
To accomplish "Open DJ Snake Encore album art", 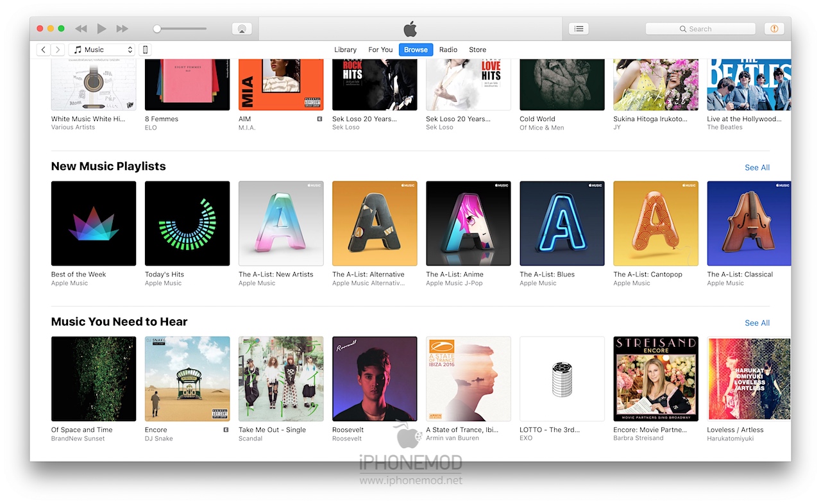I will pyautogui.click(x=187, y=379).
